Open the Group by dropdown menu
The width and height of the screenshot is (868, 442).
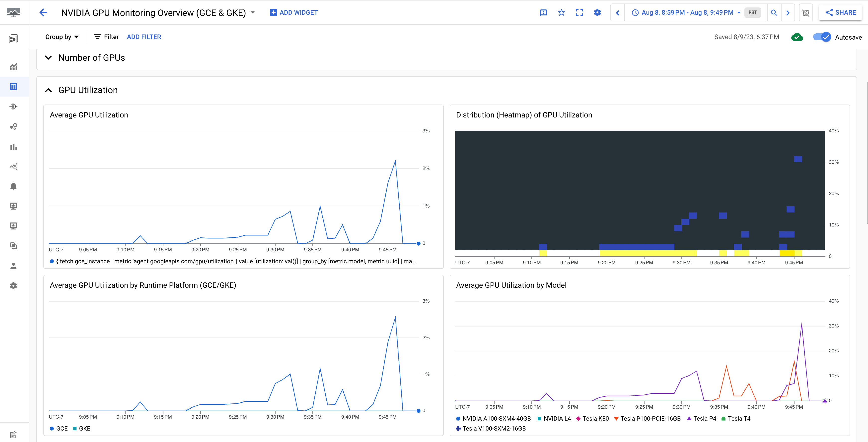tap(61, 37)
